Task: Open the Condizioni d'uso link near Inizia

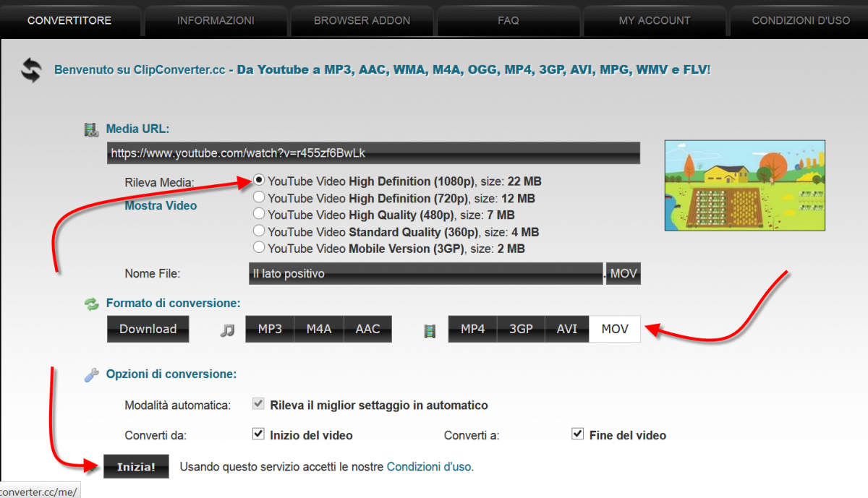Action: click(430, 467)
